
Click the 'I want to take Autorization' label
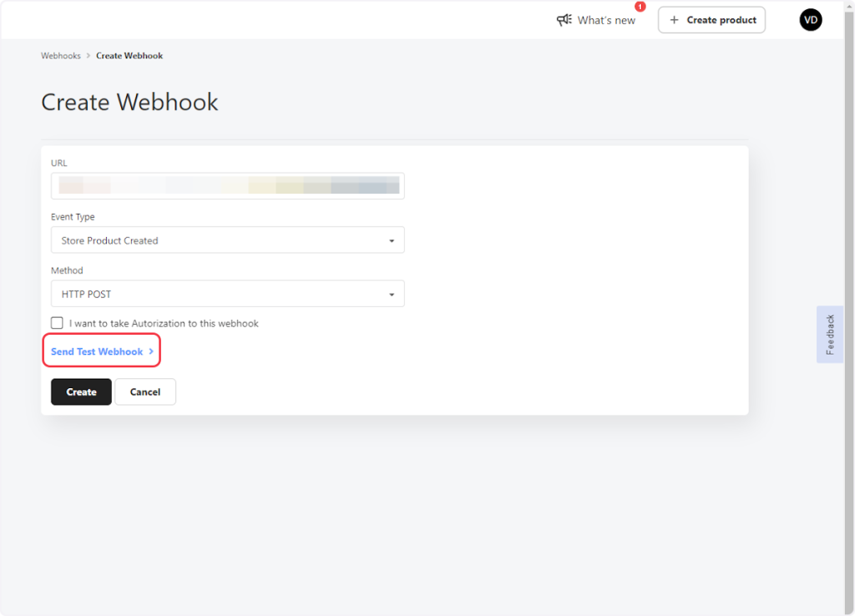point(164,324)
